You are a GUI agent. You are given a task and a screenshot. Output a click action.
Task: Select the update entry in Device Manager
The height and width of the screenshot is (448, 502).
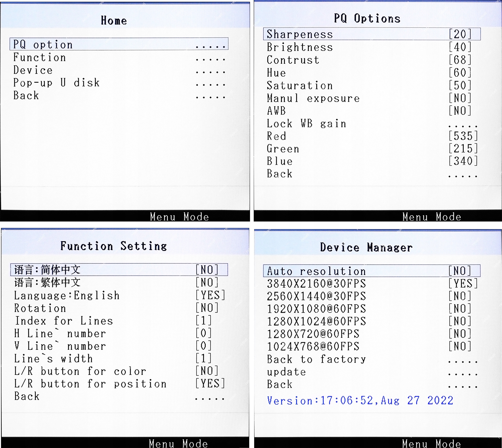coord(287,372)
